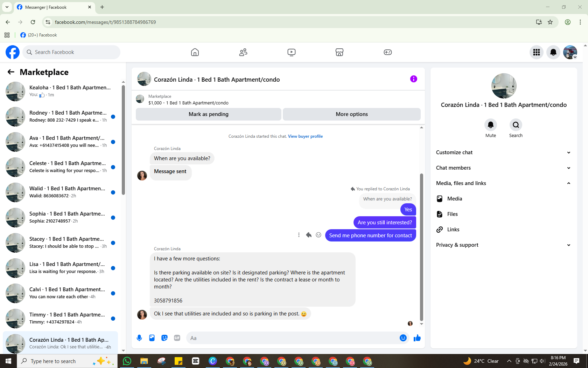Viewport: 588px width, 368px height.
Task: Open the Video (Watch) icon
Action: [x=291, y=52]
